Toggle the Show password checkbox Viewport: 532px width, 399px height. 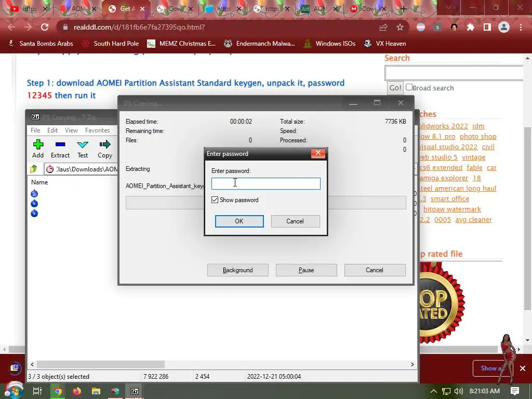(215, 200)
